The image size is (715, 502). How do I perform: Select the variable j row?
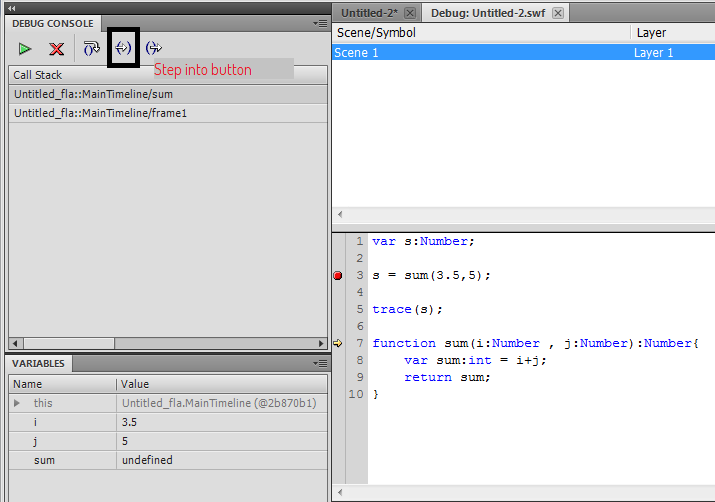coord(168,441)
